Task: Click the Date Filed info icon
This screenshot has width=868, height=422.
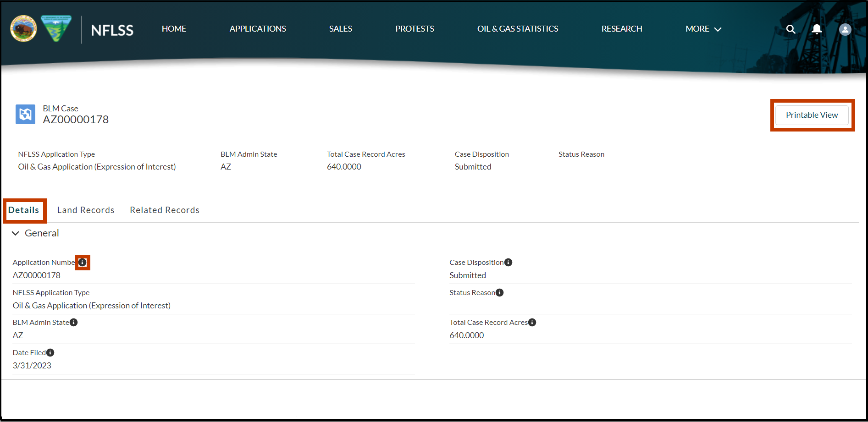Action: [50, 352]
